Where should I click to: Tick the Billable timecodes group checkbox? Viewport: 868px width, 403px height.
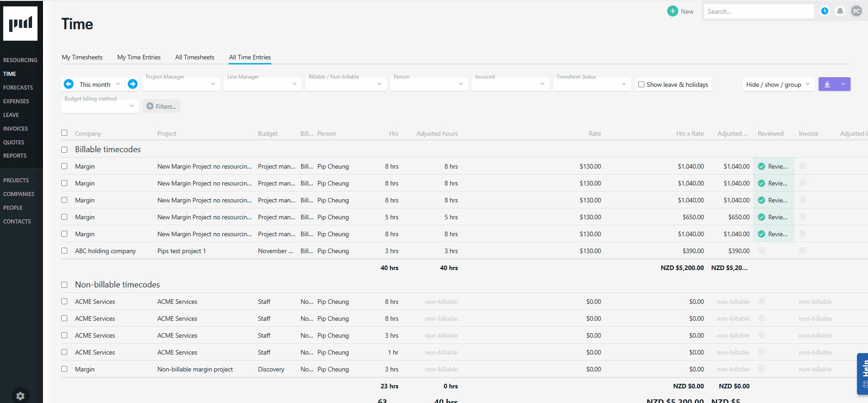(x=64, y=150)
